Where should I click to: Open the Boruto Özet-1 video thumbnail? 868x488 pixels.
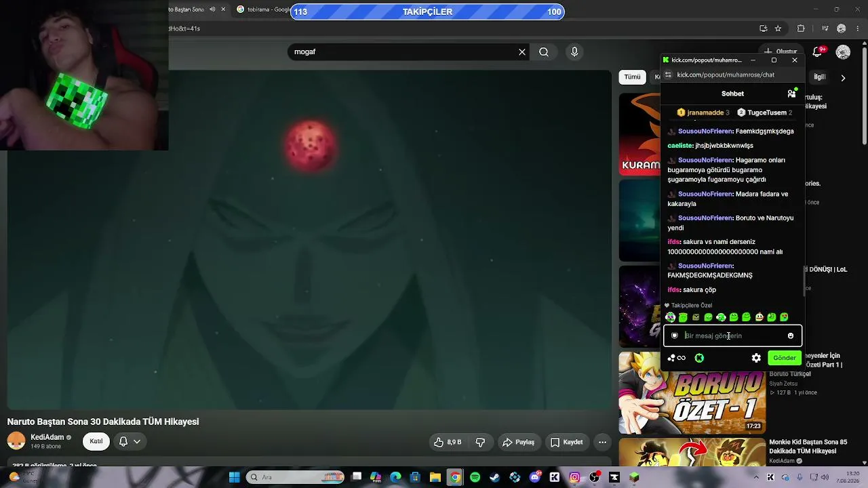692,392
